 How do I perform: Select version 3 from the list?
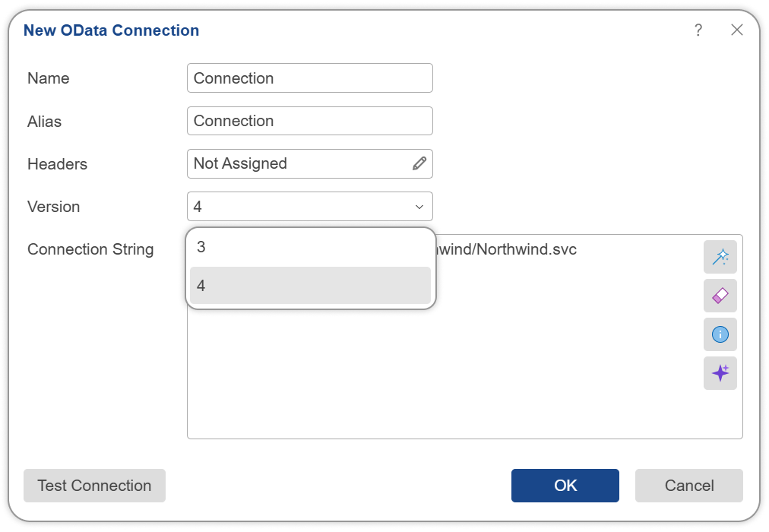pos(310,247)
